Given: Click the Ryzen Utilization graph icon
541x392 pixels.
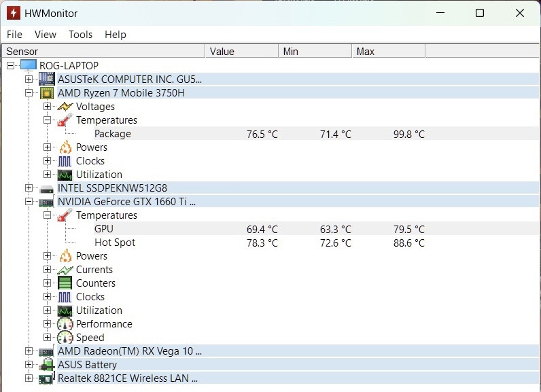Looking at the screenshot, I should [65, 175].
